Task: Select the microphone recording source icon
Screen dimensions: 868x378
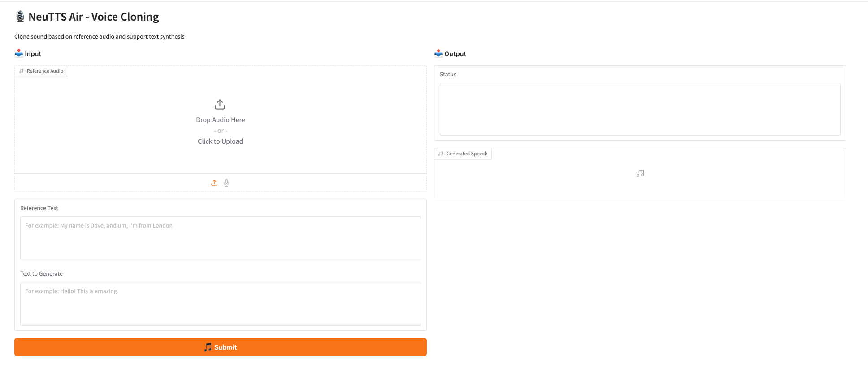Action: (x=226, y=183)
